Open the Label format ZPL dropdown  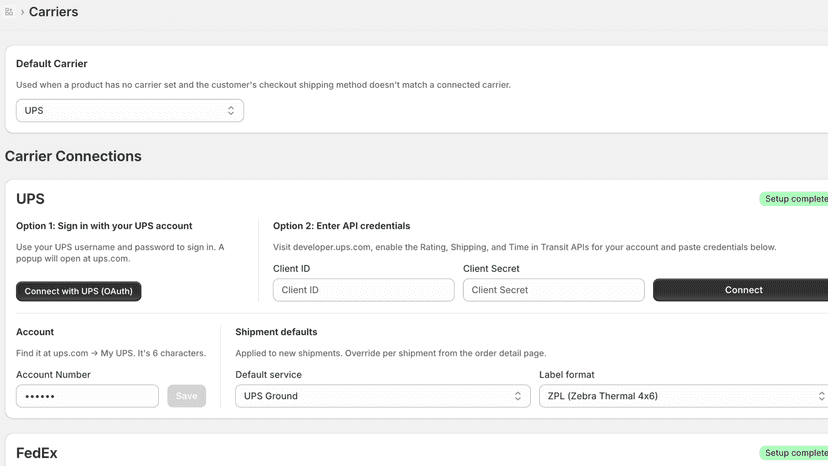pyautogui.click(x=684, y=396)
